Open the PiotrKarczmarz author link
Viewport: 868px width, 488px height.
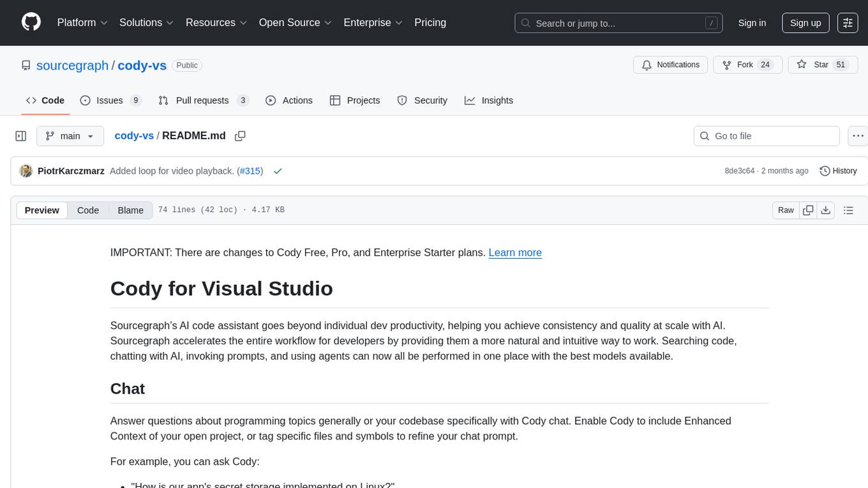coord(71,171)
